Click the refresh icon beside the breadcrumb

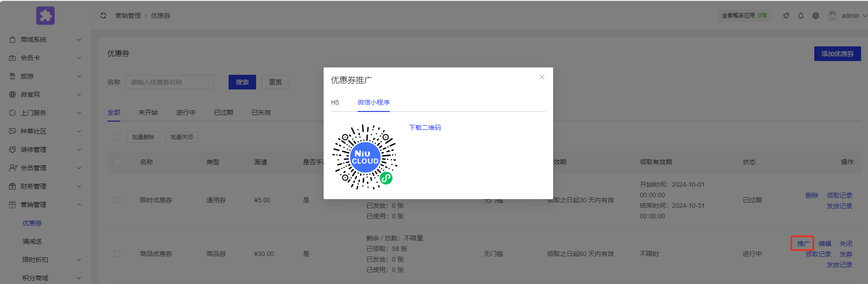103,16
